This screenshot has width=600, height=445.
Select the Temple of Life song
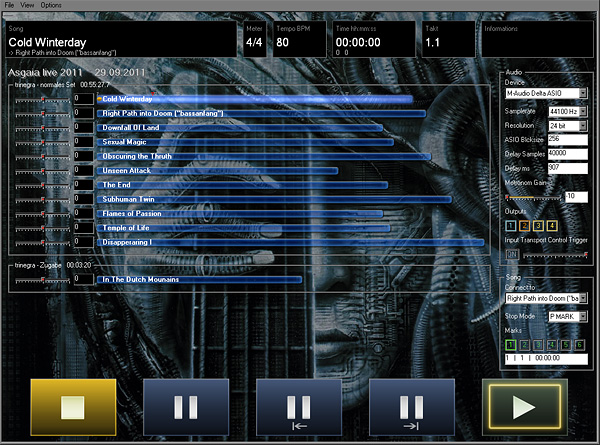pyautogui.click(x=243, y=228)
